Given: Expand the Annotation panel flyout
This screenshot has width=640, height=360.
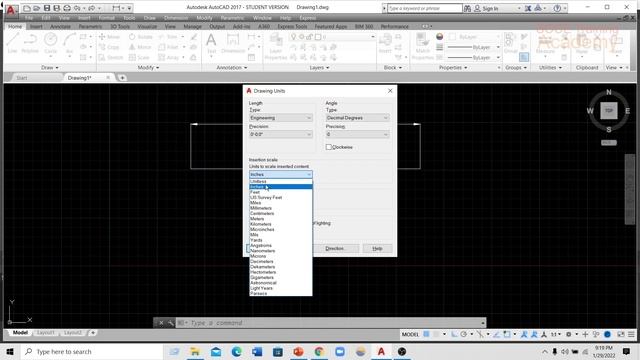Looking at the screenshot, I should 232,67.
